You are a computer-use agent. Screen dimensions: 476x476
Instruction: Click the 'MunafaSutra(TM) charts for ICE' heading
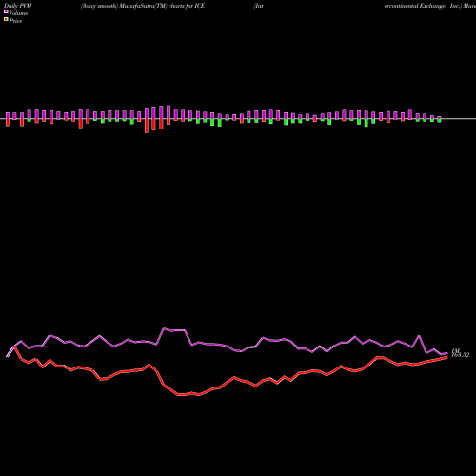[162, 6]
